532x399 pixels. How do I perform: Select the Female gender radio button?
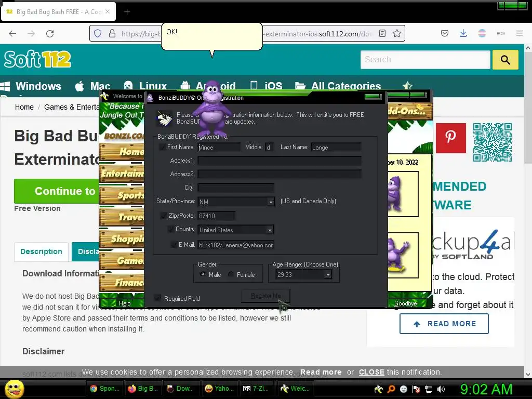coord(231,274)
